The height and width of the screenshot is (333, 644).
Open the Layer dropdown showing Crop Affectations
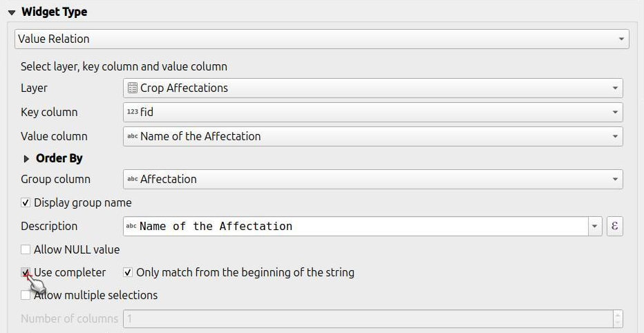(x=373, y=88)
